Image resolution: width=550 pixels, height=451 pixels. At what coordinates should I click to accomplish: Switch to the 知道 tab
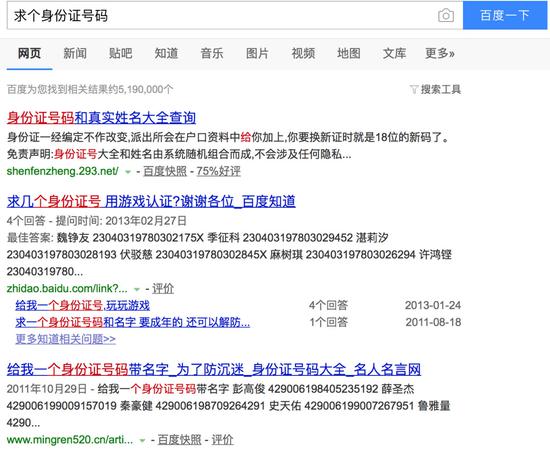[x=166, y=53]
